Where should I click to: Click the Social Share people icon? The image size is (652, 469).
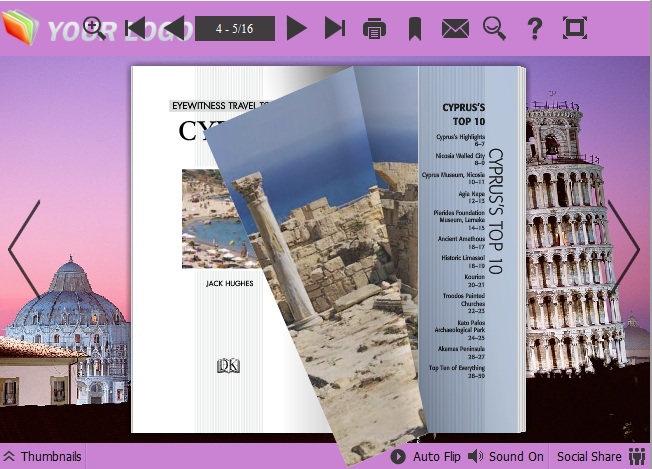[637, 457]
